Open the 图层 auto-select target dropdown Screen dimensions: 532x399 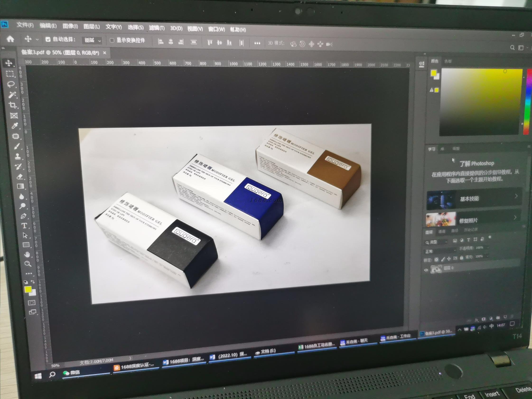point(92,40)
